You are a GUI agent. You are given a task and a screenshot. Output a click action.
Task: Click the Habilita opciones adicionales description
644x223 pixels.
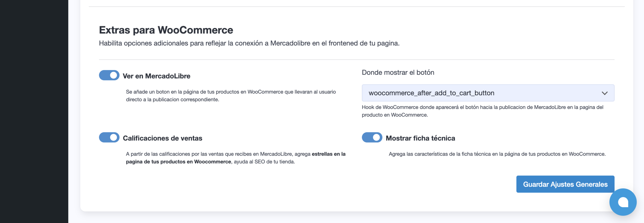pyautogui.click(x=249, y=43)
